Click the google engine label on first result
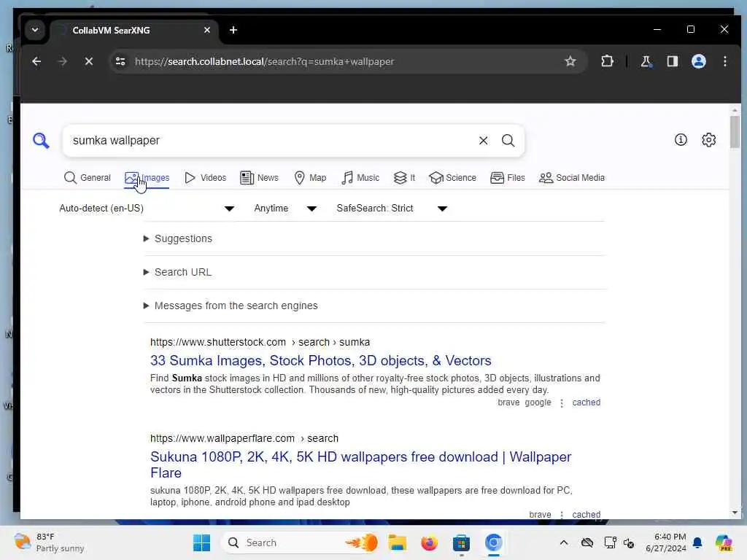Screen dimensions: 747x560 click(538, 402)
